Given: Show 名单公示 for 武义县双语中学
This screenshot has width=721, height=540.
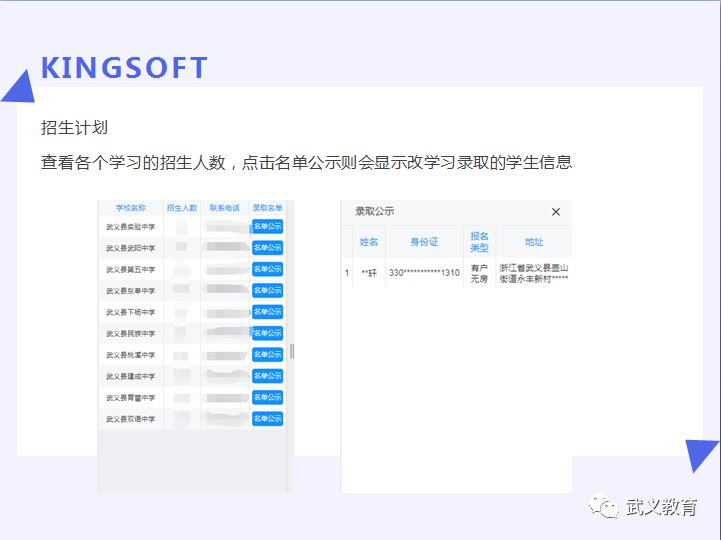Looking at the screenshot, I should (x=267, y=419).
